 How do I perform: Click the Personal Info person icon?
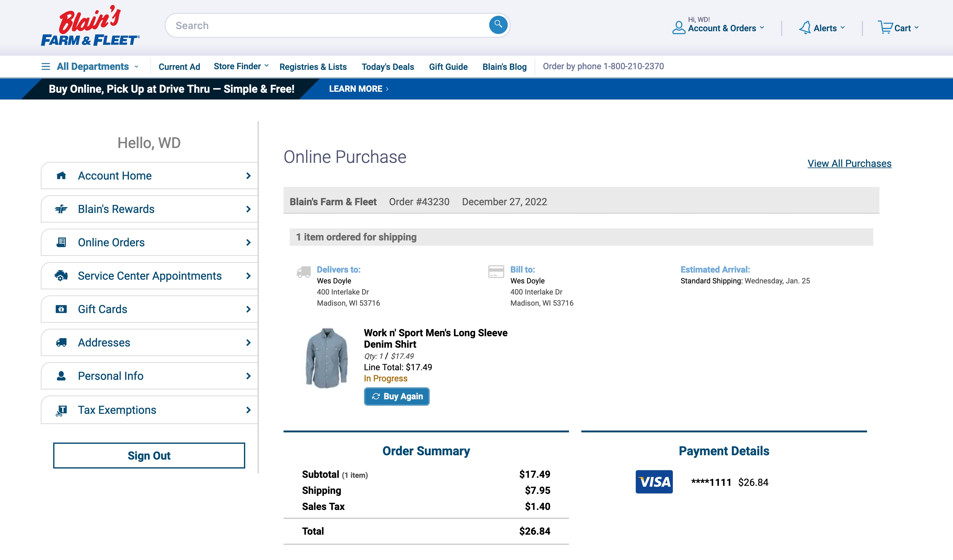click(61, 375)
